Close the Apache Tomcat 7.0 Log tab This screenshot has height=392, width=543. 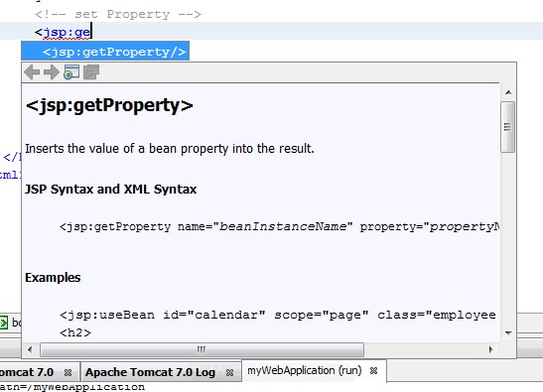click(x=229, y=372)
